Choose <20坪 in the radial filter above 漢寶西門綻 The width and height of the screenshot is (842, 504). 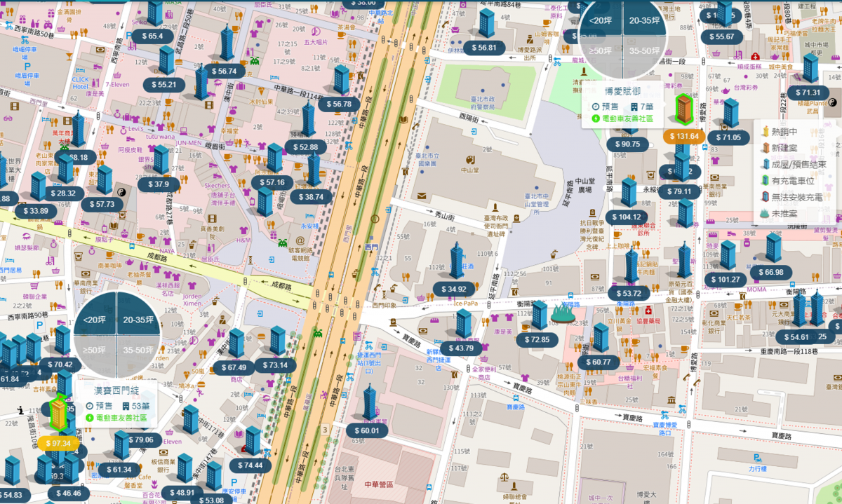tap(95, 320)
